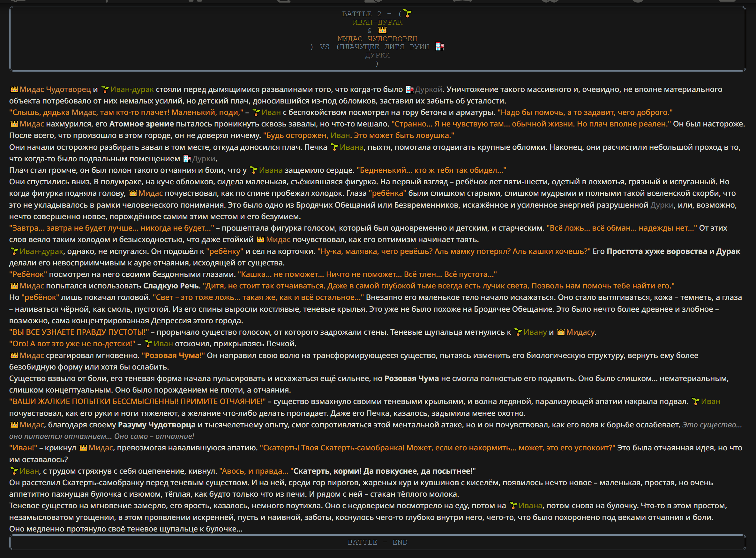Click quote "Бедненький… кто ж тебя так обидел…"

coord(431,170)
